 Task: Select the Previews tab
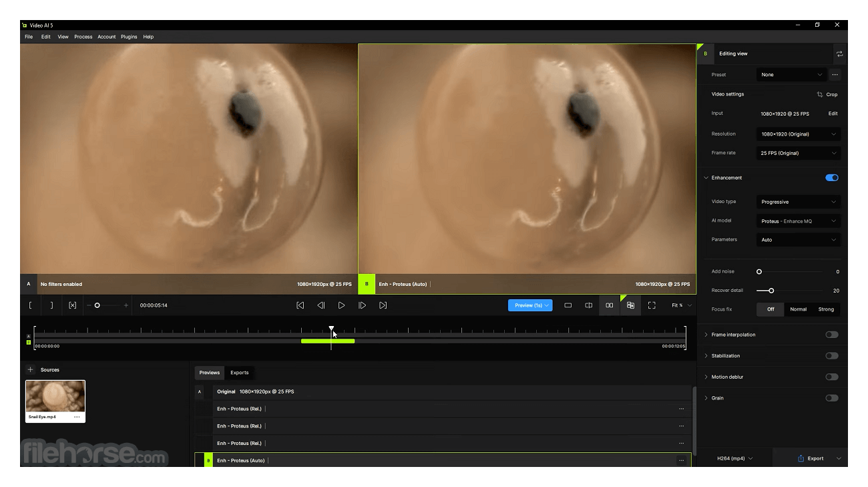pyautogui.click(x=210, y=373)
